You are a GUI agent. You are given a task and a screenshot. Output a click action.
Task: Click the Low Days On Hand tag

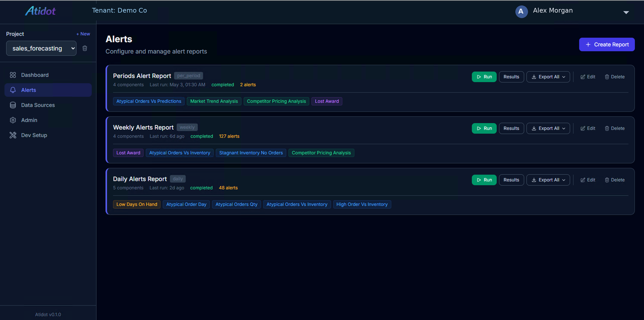[x=137, y=205]
